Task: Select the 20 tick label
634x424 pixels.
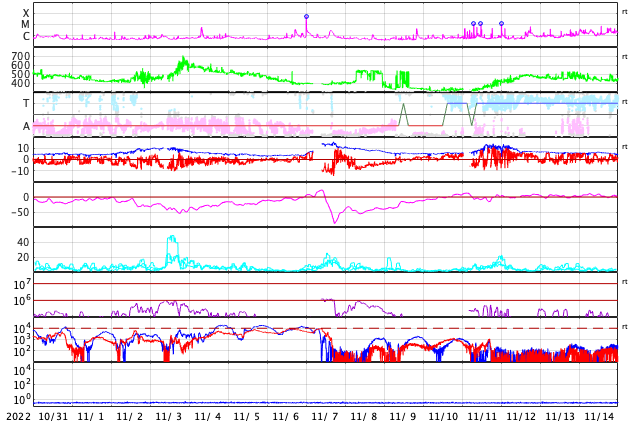Action: (23, 257)
